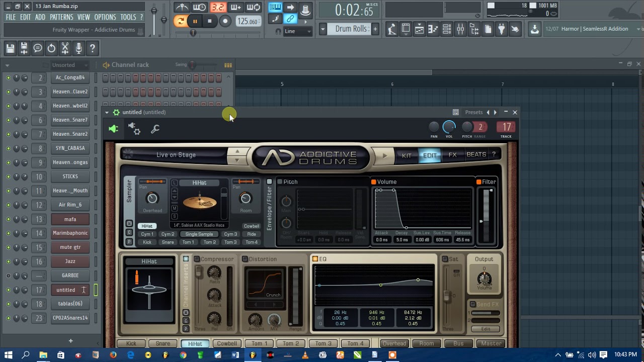Open the channel rack options arrow
The image size is (644, 362).
click(7, 65)
